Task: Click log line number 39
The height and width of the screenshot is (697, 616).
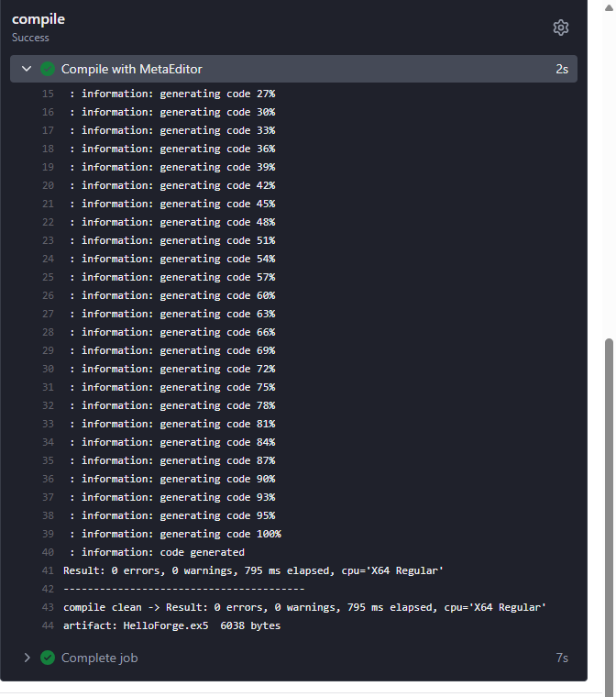Action: pyautogui.click(x=48, y=534)
